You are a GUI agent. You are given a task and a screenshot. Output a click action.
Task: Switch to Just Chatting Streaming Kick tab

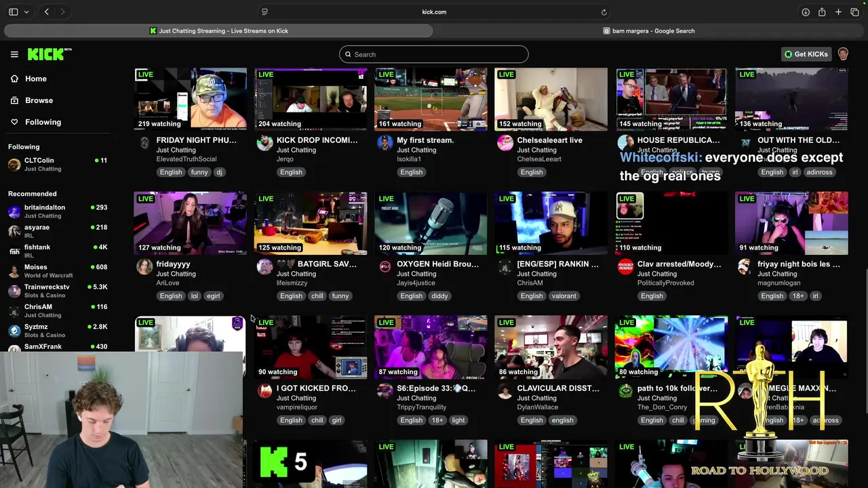click(218, 30)
